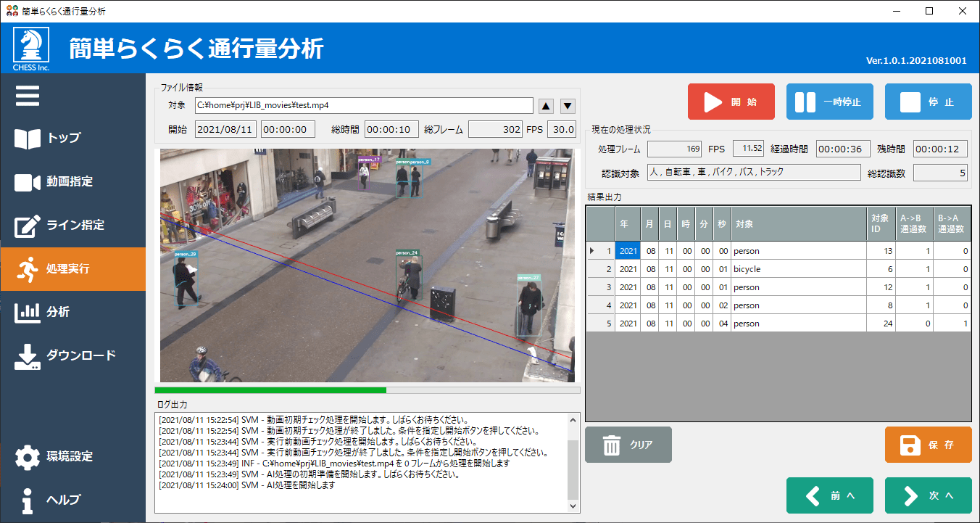Click the hamburger menu icon in sidebar
Screen dimensions: 980x523
[28, 96]
